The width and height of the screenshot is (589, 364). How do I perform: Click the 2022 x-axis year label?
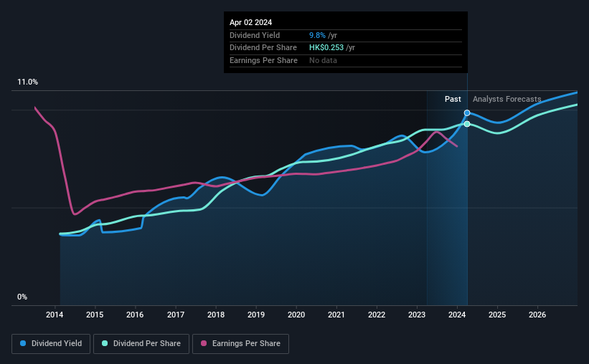[x=377, y=315]
